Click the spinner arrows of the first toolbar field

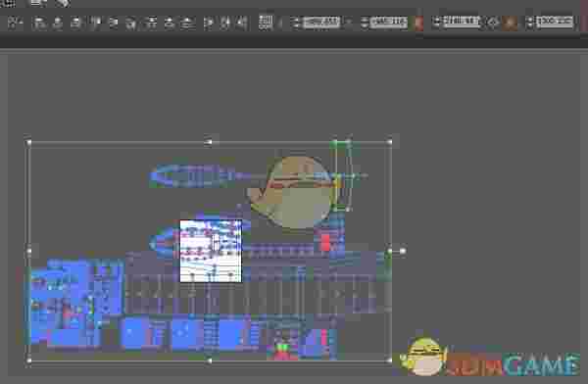click(x=296, y=23)
